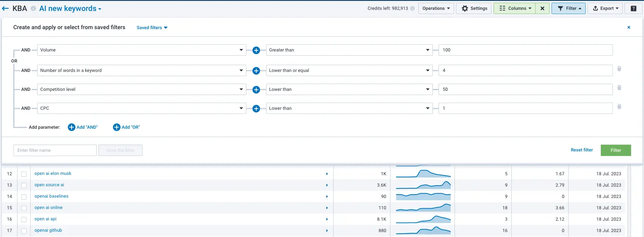This screenshot has width=644, height=237.
Task: Close the filter panel
Action: pyautogui.click(x=629, y=27)
